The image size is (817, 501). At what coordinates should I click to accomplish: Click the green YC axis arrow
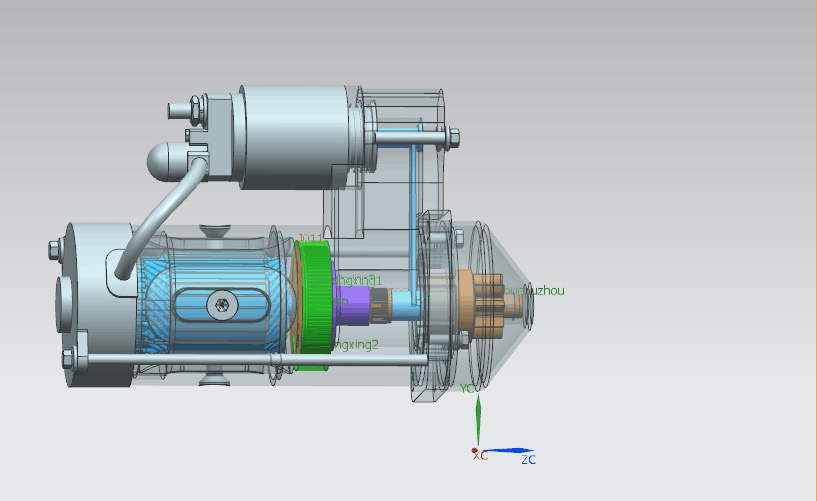point(478,420)
